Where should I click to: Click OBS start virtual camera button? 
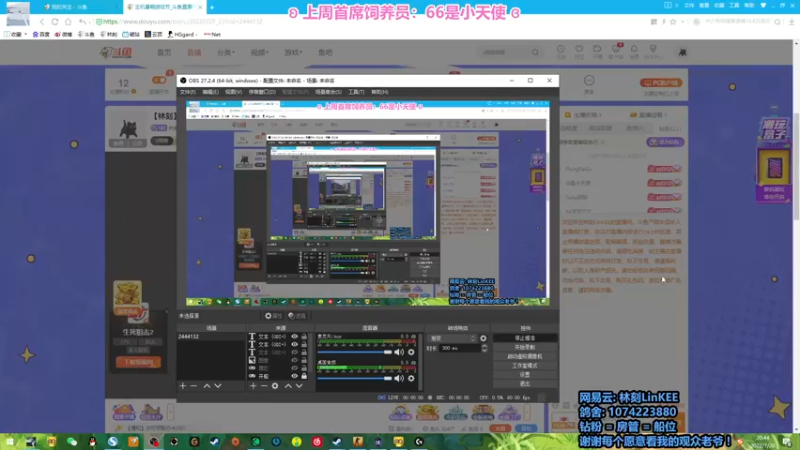[x=525, y=357]
